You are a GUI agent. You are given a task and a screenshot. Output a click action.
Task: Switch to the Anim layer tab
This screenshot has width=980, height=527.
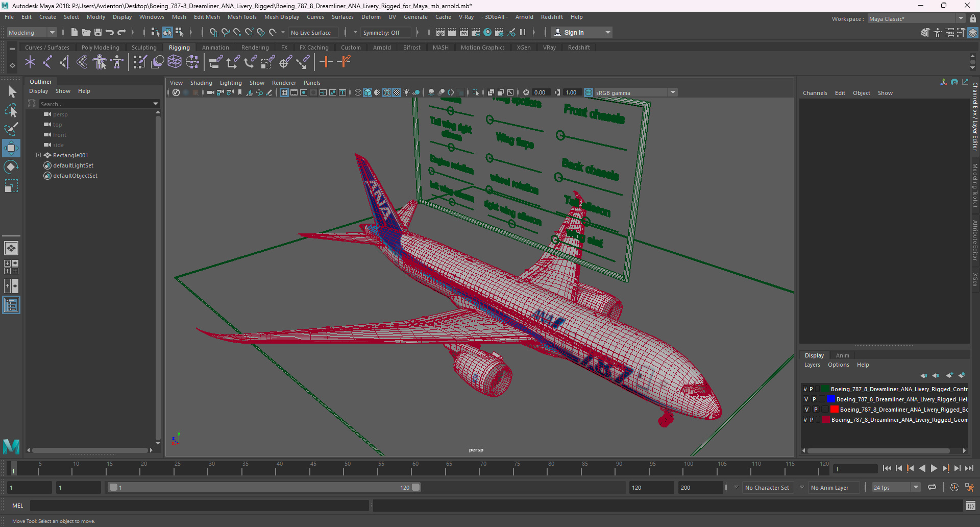tap(843, 355)
